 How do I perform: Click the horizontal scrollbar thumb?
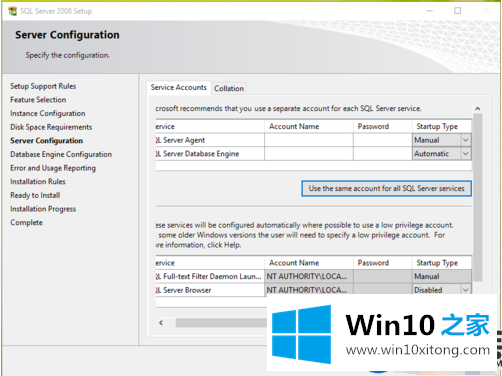(221, 322)
